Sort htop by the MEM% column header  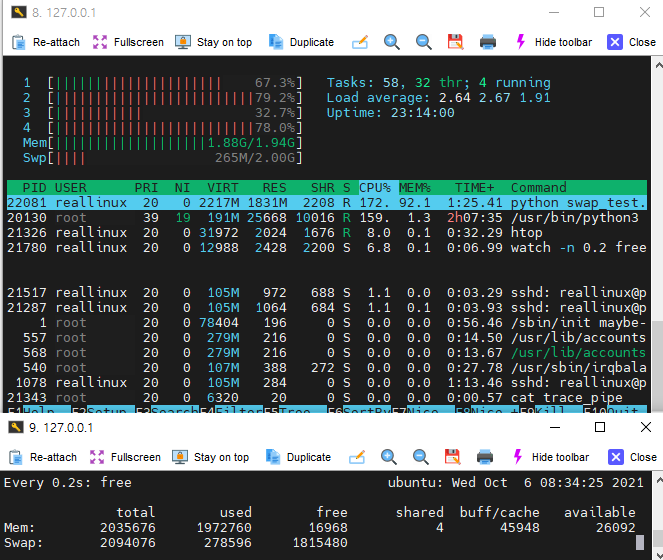(415, 187)
